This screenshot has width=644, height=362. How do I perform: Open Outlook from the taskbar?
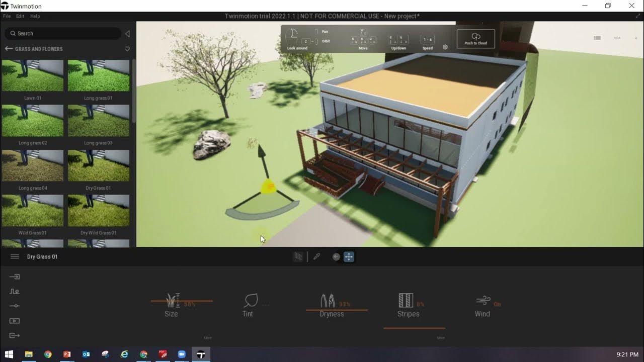pyautogui.click(x=86, y=354)
